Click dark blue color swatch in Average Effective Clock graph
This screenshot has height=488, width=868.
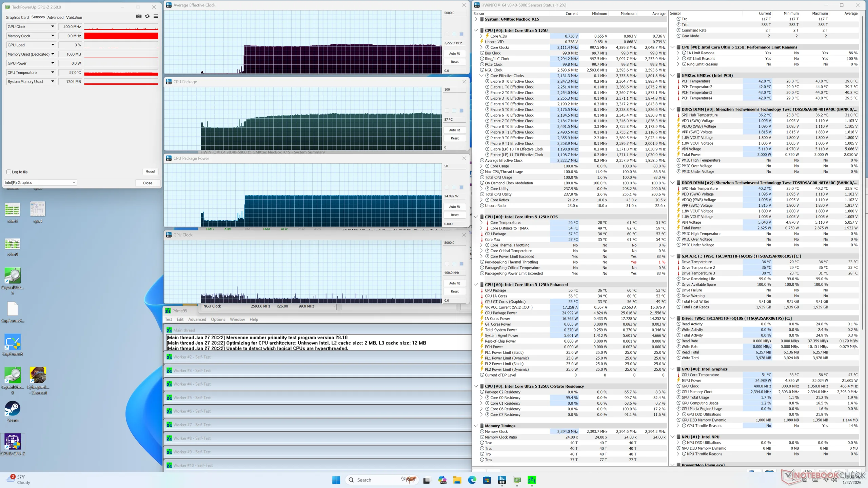click(x=461, y=34)
